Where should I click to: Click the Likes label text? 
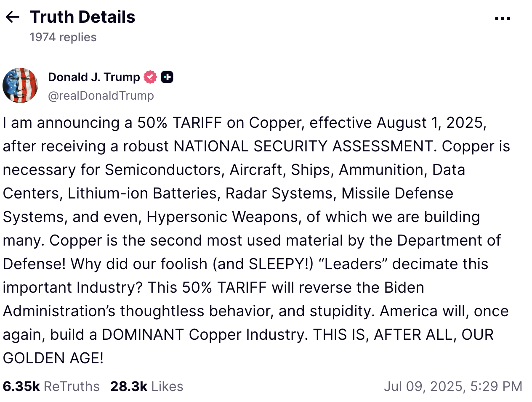pos(167,386)
